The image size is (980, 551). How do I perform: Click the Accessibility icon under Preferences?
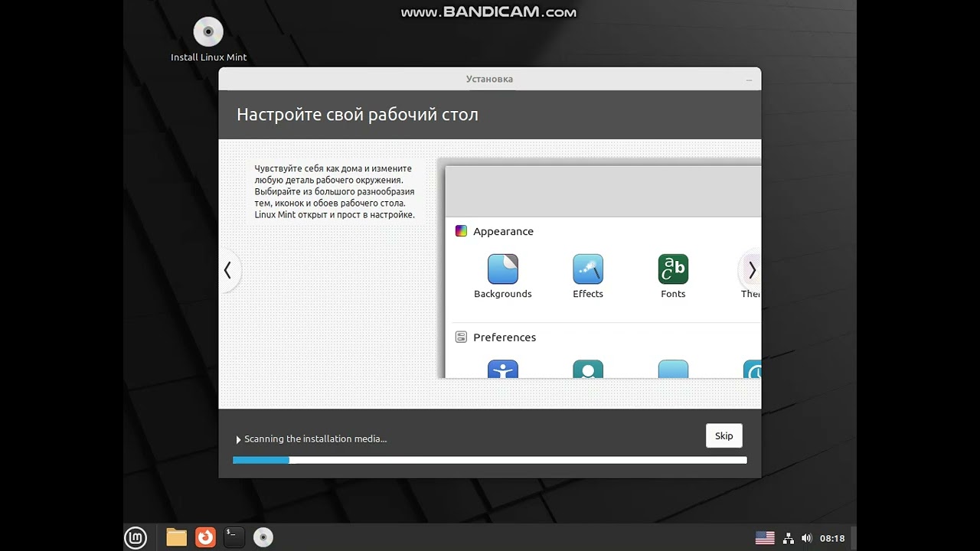pyautogui.click(x=503, y=369)
